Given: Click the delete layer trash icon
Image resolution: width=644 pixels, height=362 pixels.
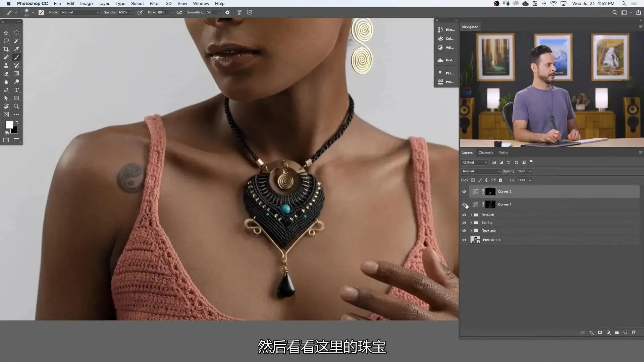Looking at the screenshot, I should [634, 333].
